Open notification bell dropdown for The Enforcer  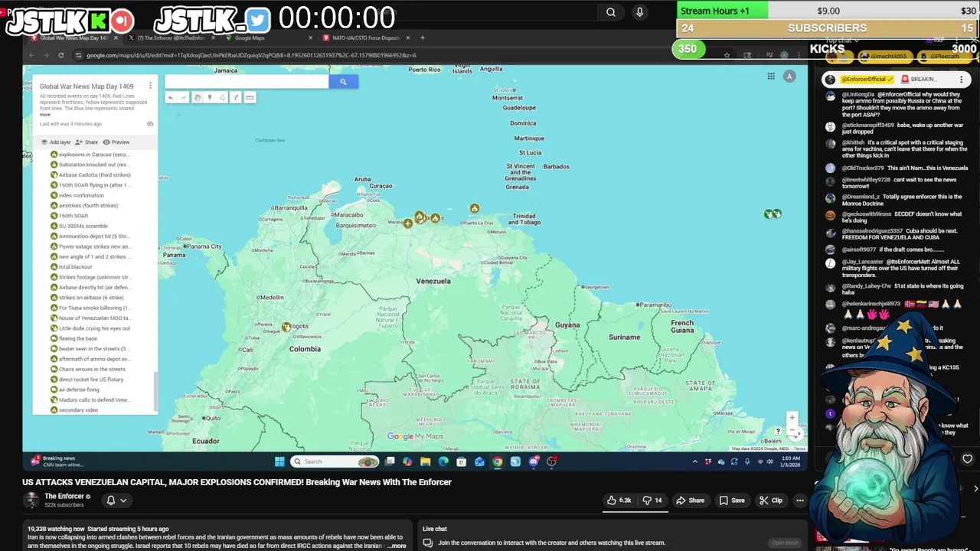click(116, 500)
